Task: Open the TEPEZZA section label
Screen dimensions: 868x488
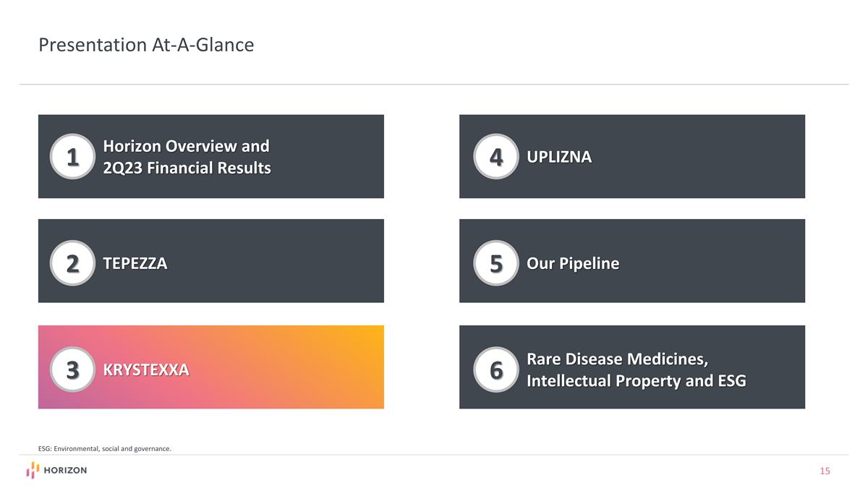Action: [135, 263]
